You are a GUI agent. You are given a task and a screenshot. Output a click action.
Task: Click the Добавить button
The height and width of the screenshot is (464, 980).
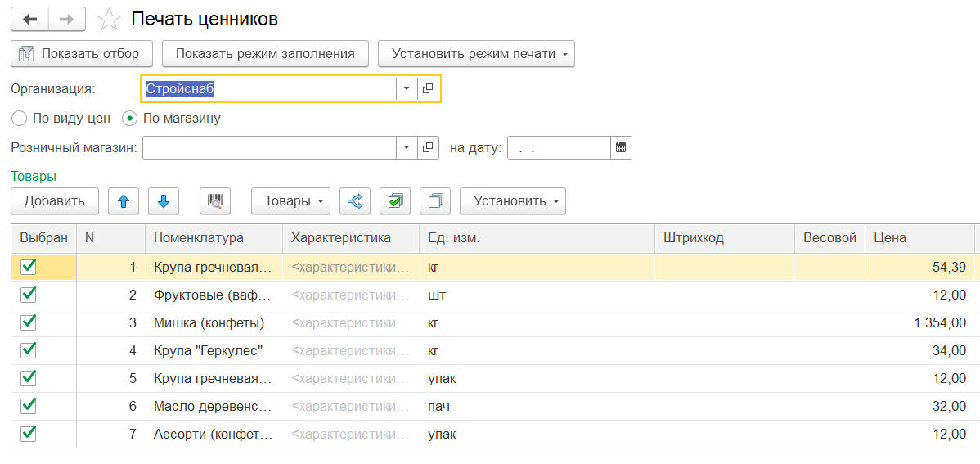[x=54, y=201]
